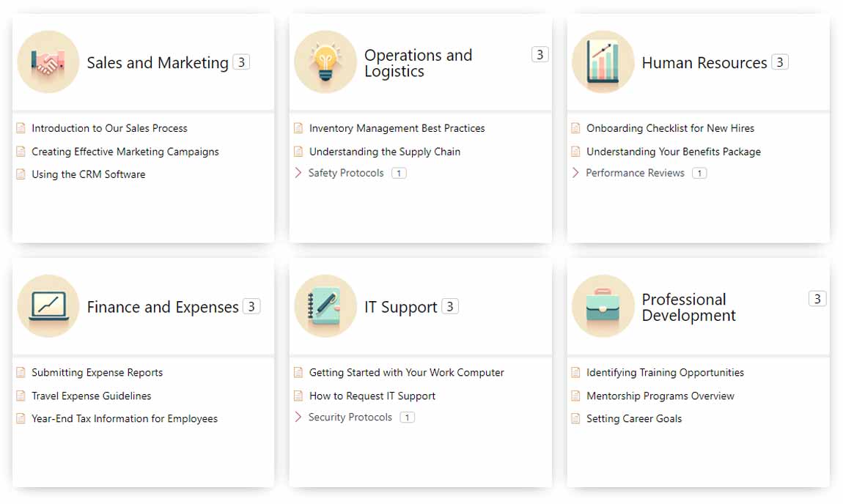
Task: Open Introduction to Our Sales Process article
Action: pyautogui.click(x=109, y=128)
